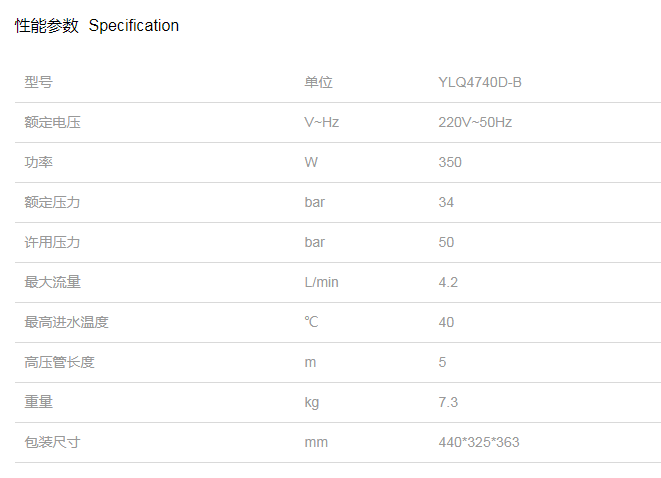Click the 7.3 weight value

click(448, 402)
